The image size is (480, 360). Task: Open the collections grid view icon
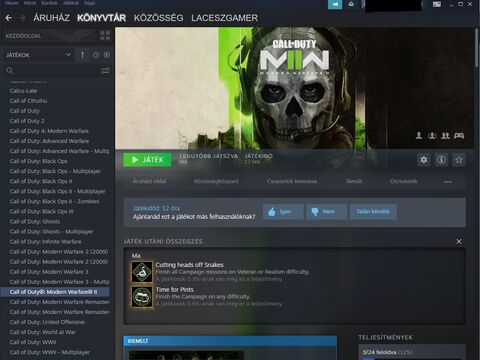coord(105,36)
